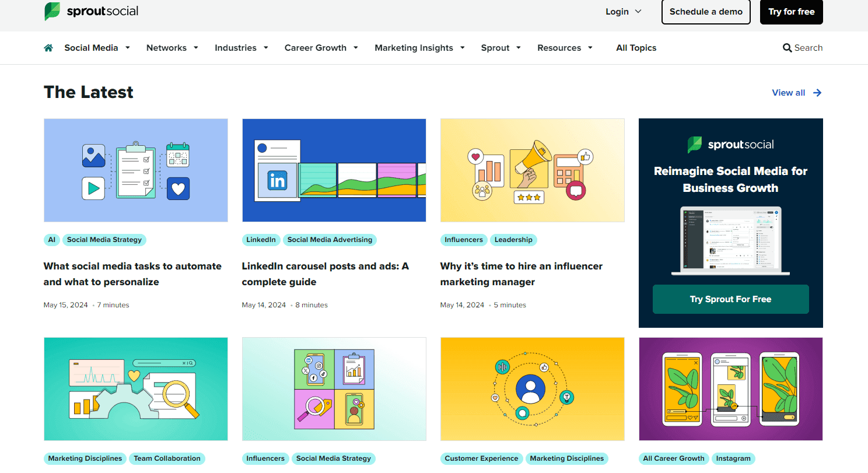Viewport: 868px width, 473px height.
Task: Select the Team Collaboration tag
Action: click(x=167, y=458)
